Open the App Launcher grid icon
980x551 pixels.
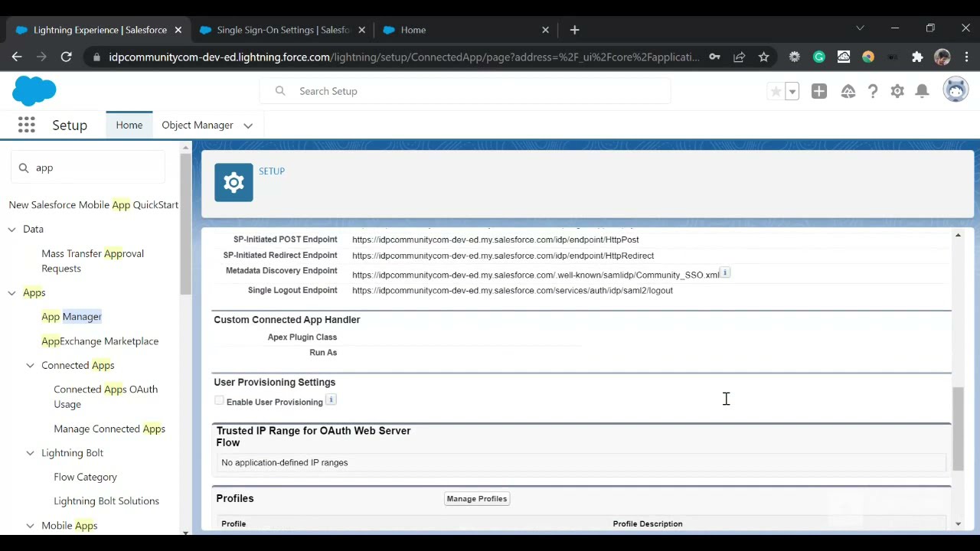pyautogui.click(x=27, y=125)
